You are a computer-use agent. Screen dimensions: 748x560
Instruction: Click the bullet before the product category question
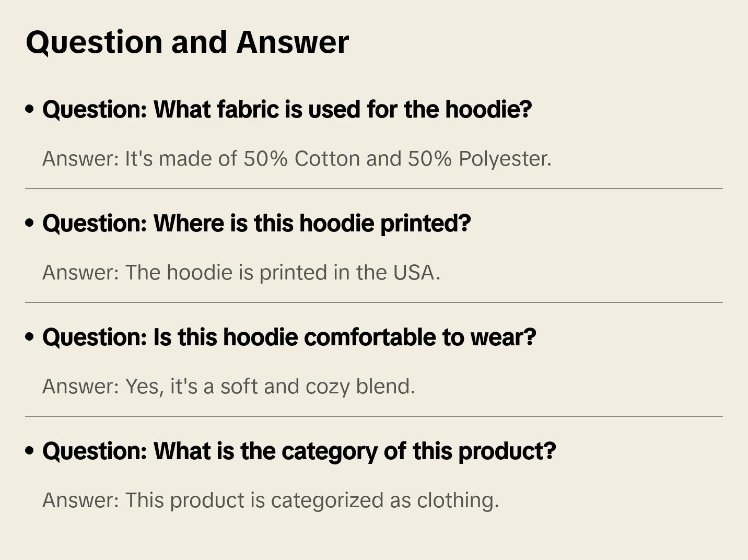30,451
